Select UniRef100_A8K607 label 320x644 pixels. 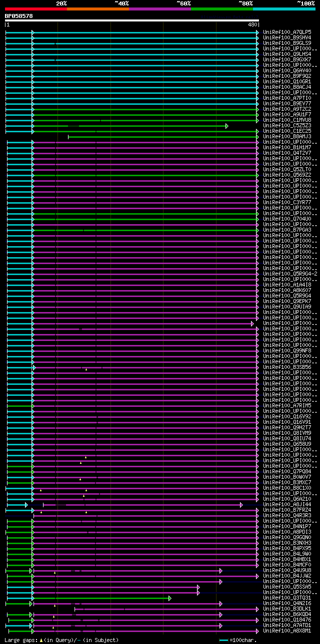287,290
